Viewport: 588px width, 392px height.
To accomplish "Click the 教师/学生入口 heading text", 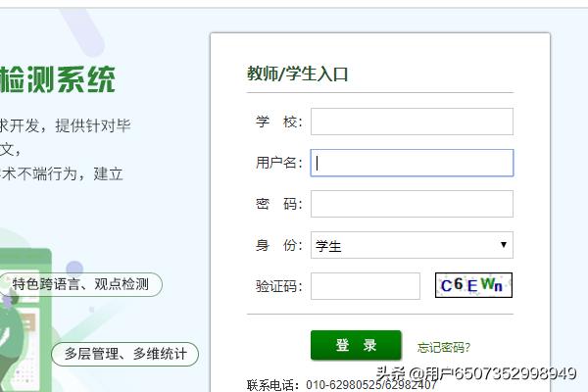I will tap(297, 73).
